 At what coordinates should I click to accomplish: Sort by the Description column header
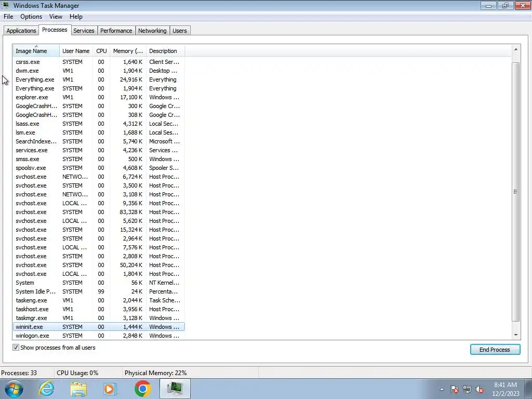coord(165,51)
